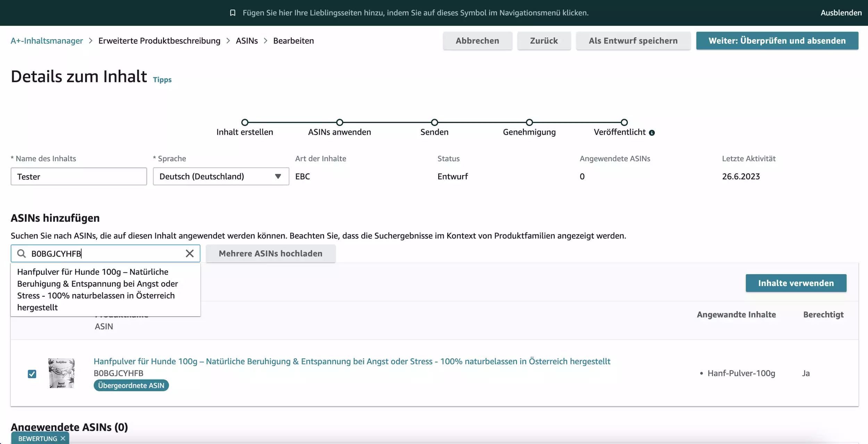Click the Bearbeiten breadcrumb item
The image size is (868, 444).
pos(293,41)
